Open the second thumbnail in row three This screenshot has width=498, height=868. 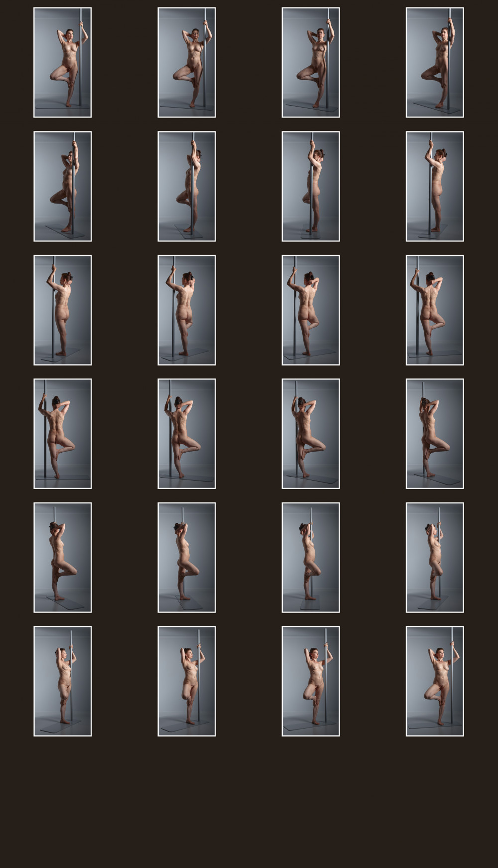point(187,310)
